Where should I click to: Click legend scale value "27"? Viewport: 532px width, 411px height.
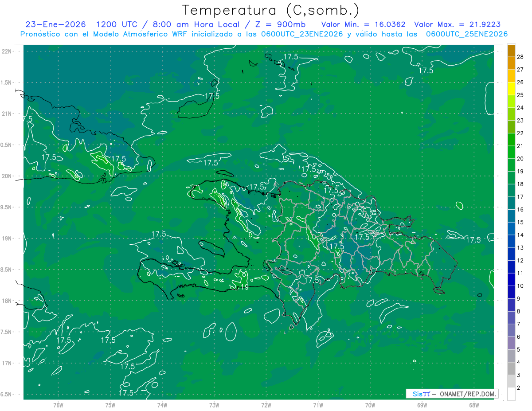click(x=520, y=70)
